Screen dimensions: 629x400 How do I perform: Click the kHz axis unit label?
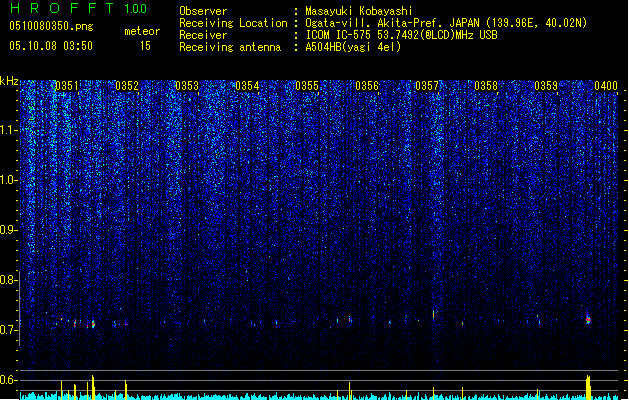tap(9, 81)
